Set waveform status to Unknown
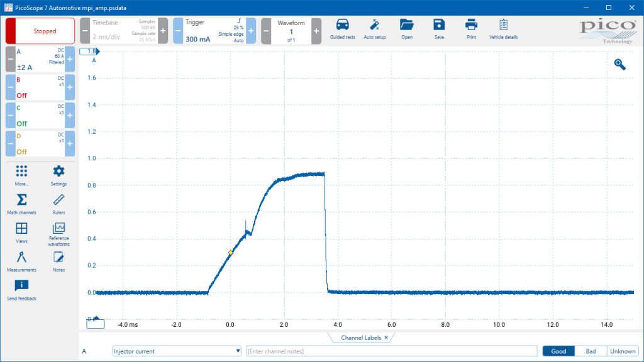Screen dimensions: 644x362 [622, 351]
